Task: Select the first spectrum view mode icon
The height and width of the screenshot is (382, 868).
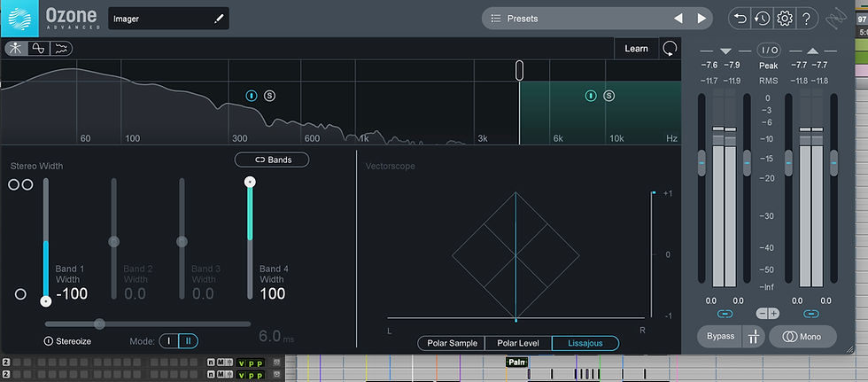Action: [16, 49]
